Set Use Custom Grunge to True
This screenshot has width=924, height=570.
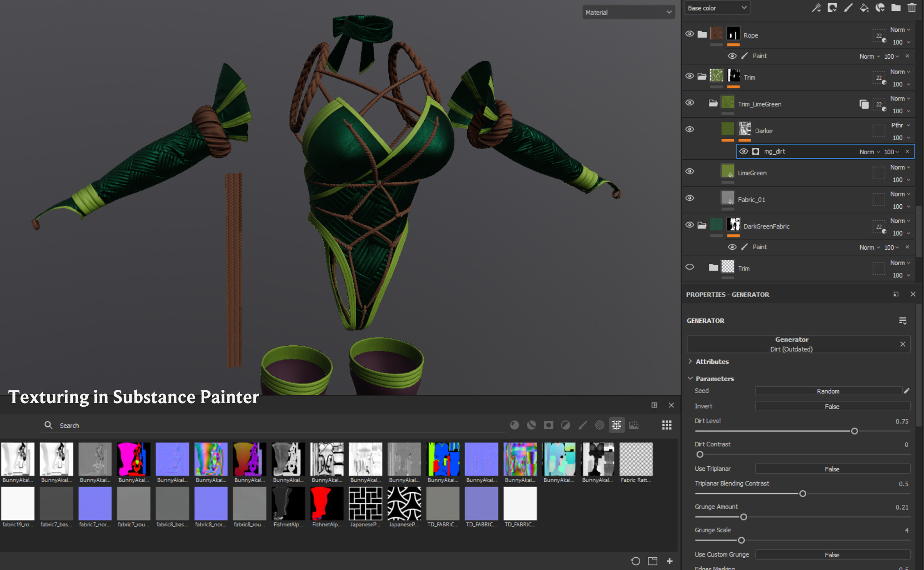[x=832, y=555]
